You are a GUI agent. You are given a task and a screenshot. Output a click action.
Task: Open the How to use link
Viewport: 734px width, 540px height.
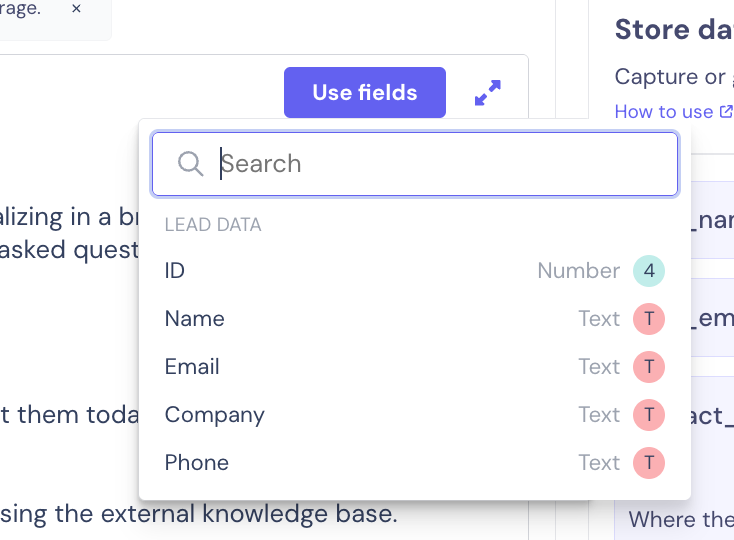[663, 112]
